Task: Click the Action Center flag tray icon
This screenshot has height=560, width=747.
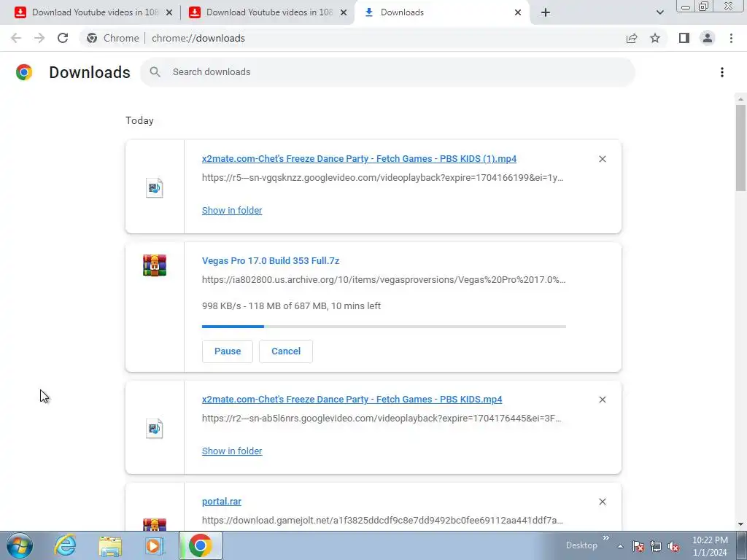Action: (x=638, y=546)
